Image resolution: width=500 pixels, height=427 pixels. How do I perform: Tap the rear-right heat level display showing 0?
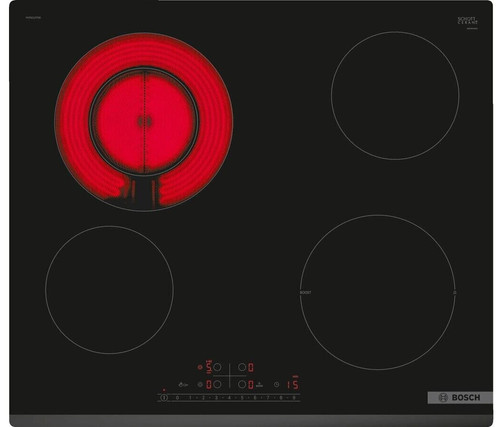click(x=251, y=367)
